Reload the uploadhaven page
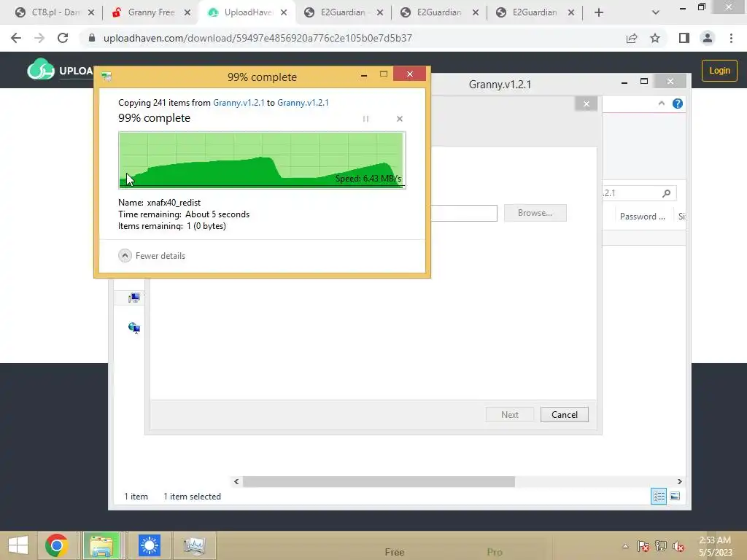Screen dimensions: 747x560 63,38
